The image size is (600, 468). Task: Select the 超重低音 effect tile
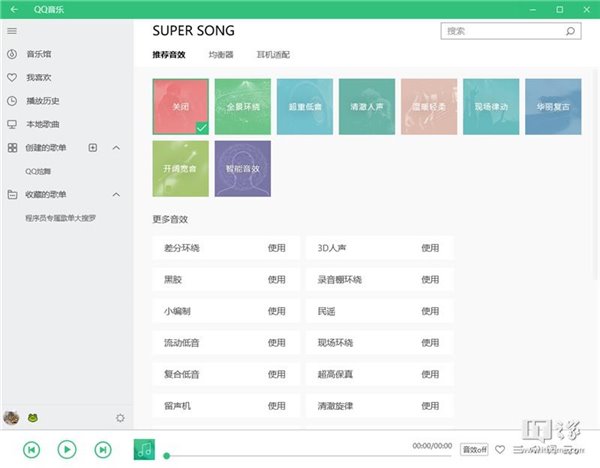point(305,107)
